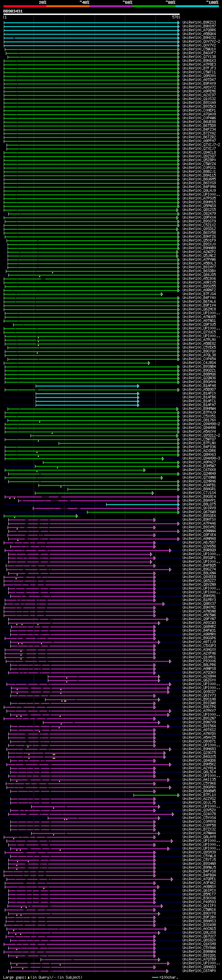Viewport: 222px width, 980px height.
Task: Select label UniRef100_C7J1S4
Action: click(199, 493)
